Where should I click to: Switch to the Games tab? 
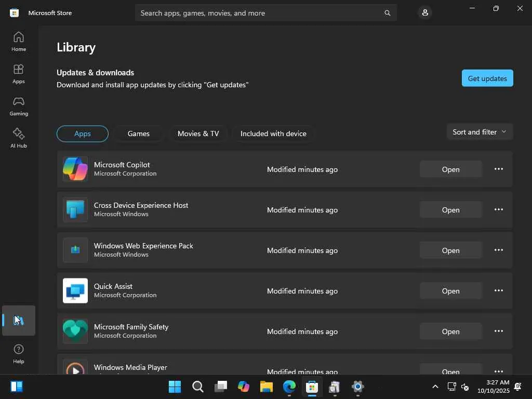coord(138,134)
